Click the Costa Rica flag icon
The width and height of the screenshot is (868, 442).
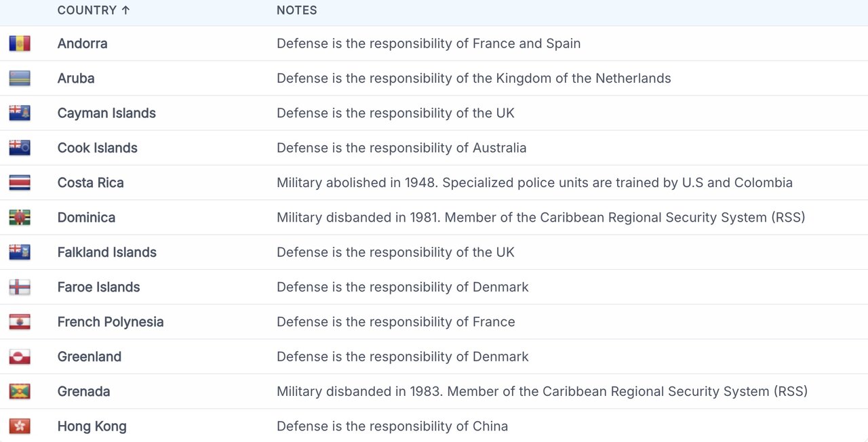[20, 183]
